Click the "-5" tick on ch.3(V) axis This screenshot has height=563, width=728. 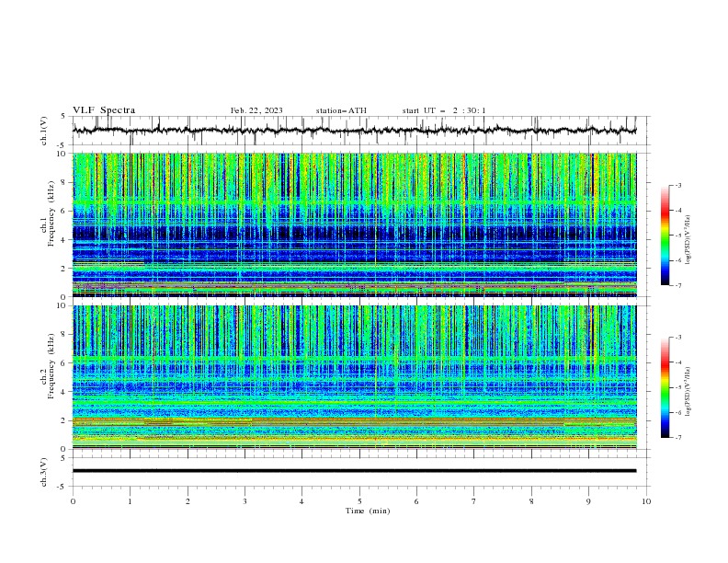pos(63,487)
